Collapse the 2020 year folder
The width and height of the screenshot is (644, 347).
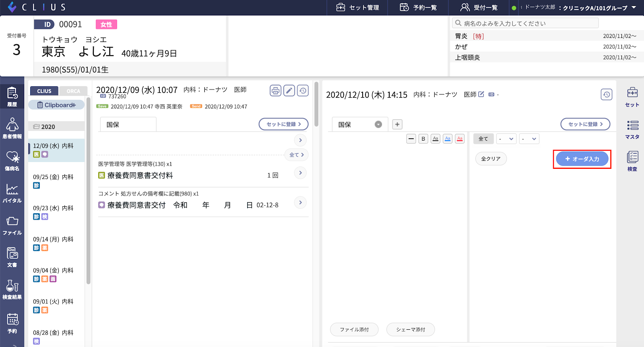(x=56, y=127)
